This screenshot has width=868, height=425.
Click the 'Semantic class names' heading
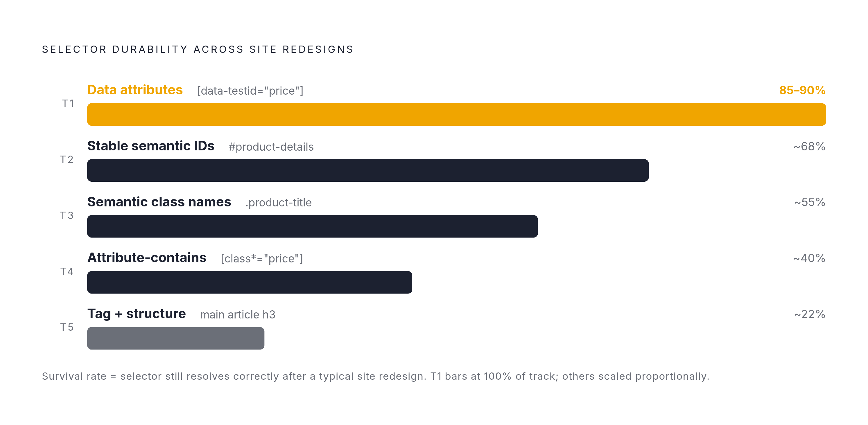pyautogui.click(x=159, y=202)
